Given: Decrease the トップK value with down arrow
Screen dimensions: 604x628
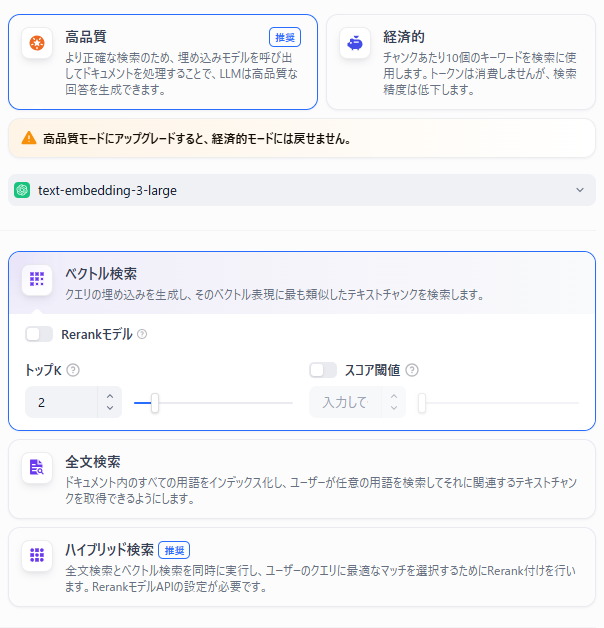Looking at the screenshot, I should 110,408.
